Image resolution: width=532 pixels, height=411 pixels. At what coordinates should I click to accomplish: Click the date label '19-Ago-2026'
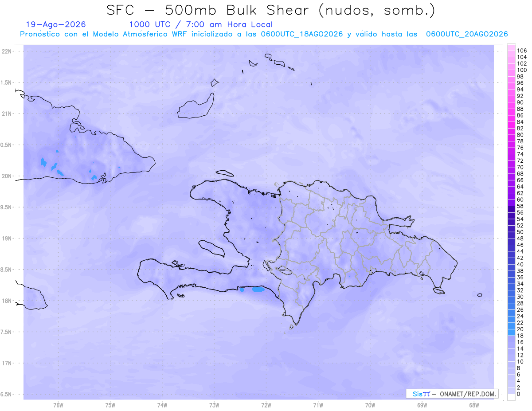[x=56, y=24]
